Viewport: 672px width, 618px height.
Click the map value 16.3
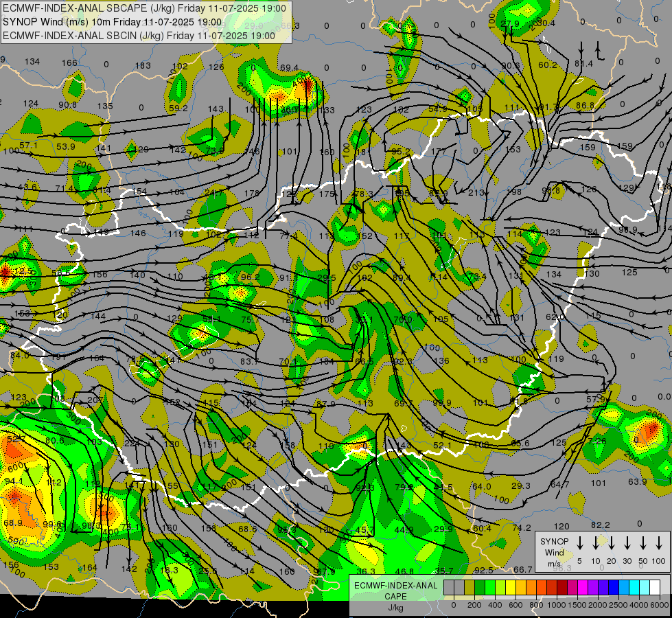[x=169, y=570]
